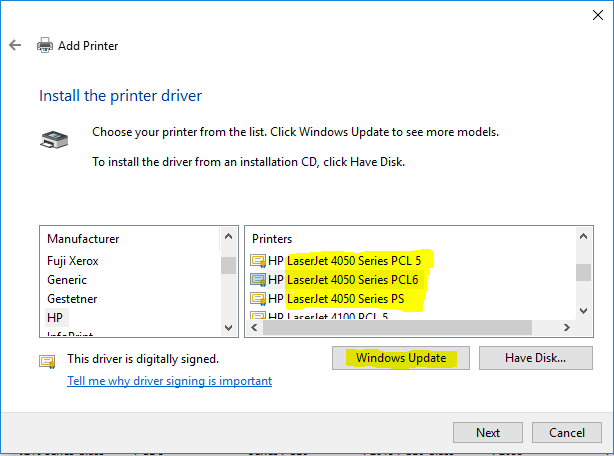Click Next to continue
Viewport: 614px width, 456px height.
(x=488, y=433)
